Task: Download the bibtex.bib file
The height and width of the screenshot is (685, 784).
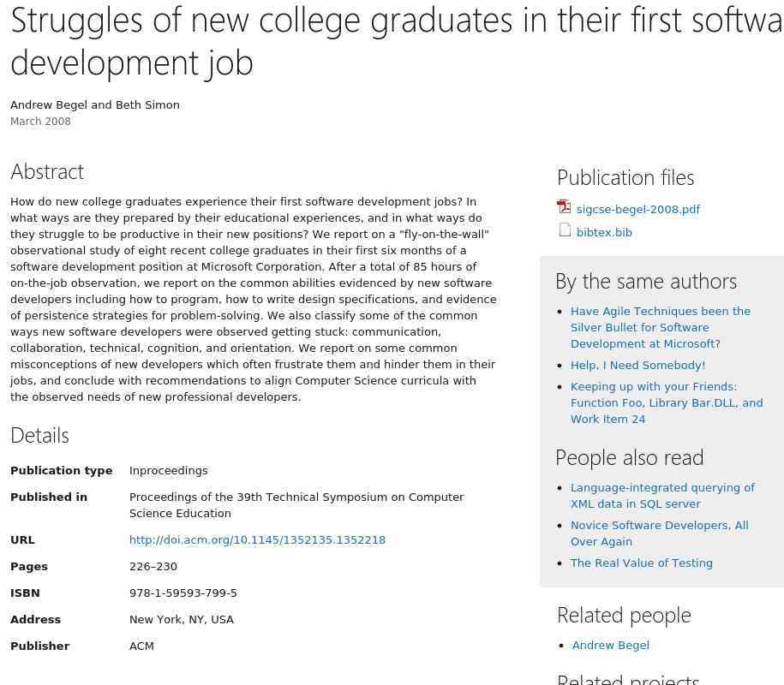Action: pos(604,232)
